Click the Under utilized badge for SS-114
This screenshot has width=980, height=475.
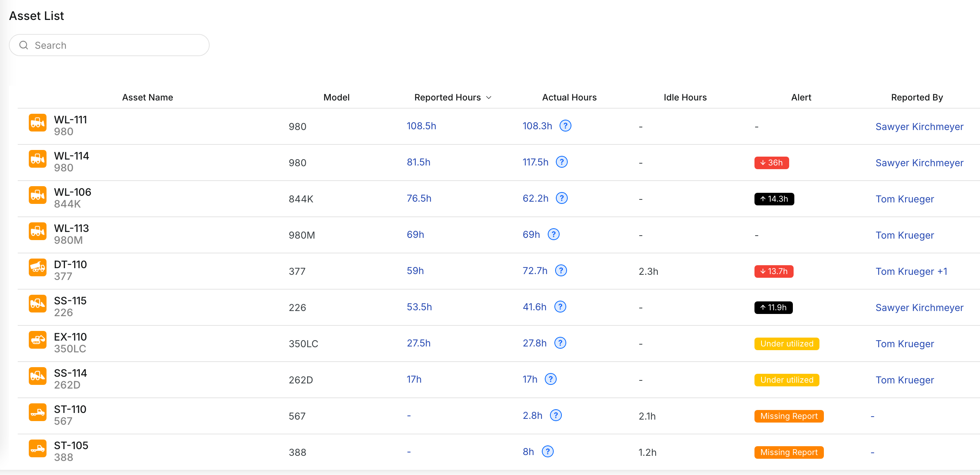786,380
